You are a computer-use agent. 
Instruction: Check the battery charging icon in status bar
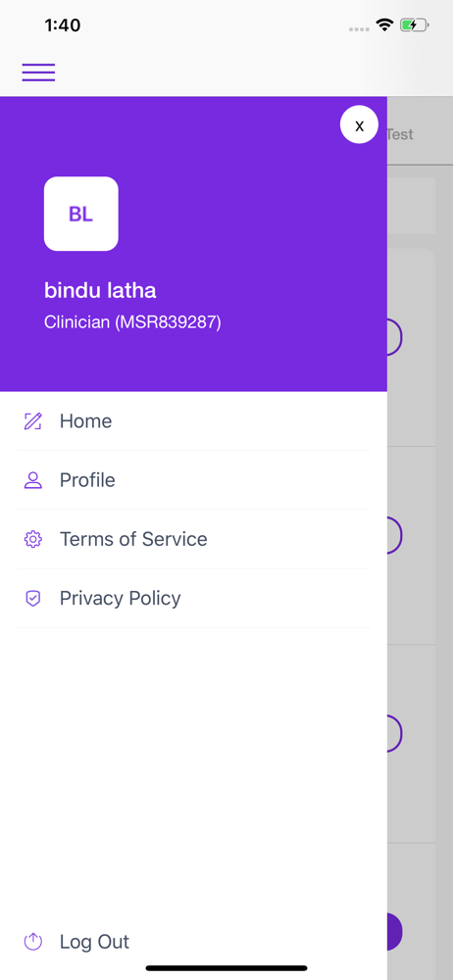(x=414, y=25)
